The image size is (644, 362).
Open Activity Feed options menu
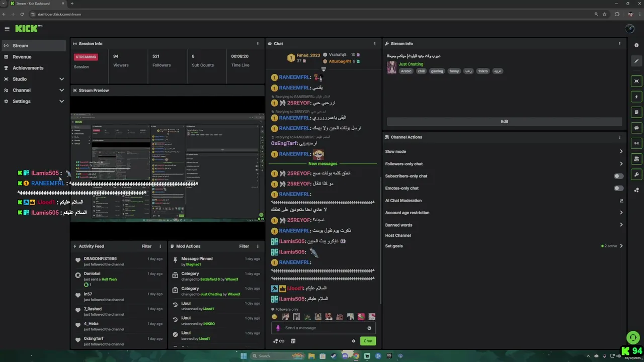[160, 246]
